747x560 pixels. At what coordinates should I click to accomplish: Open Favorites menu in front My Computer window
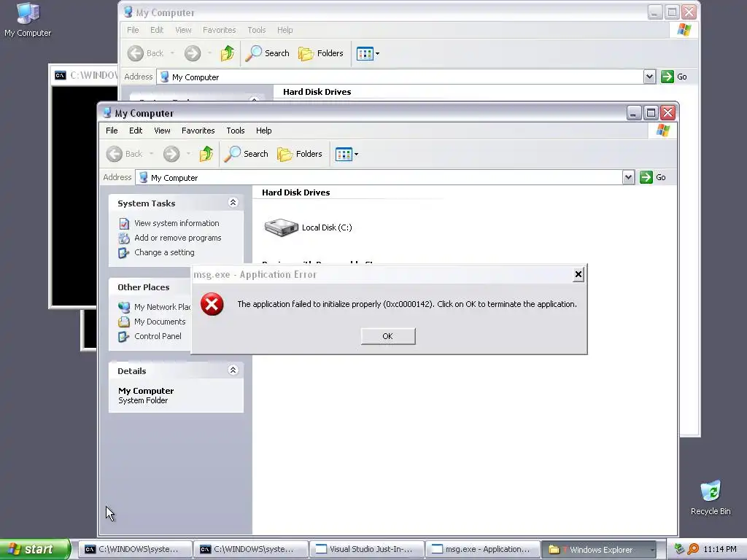click(198, 131)
